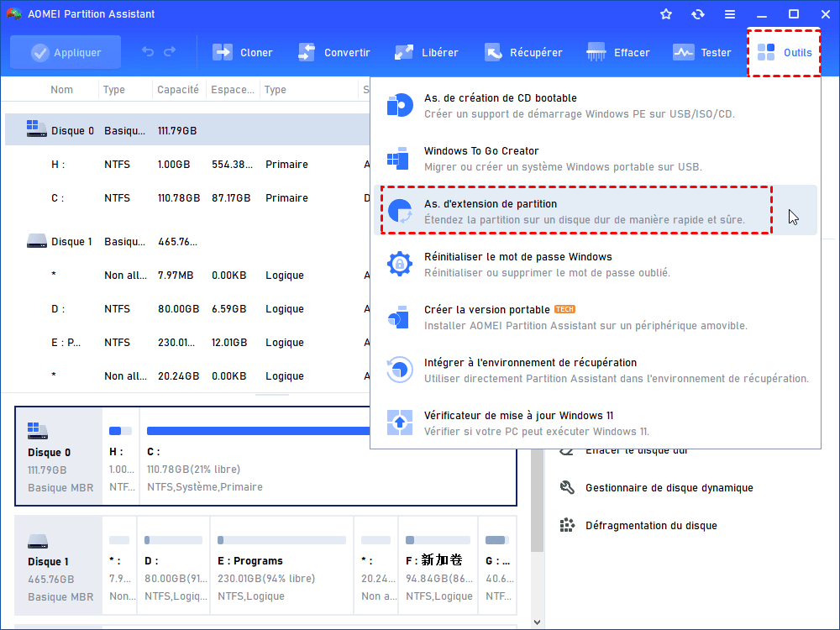
Task: Select Disque 0 block in disk map
Action: 59,456
